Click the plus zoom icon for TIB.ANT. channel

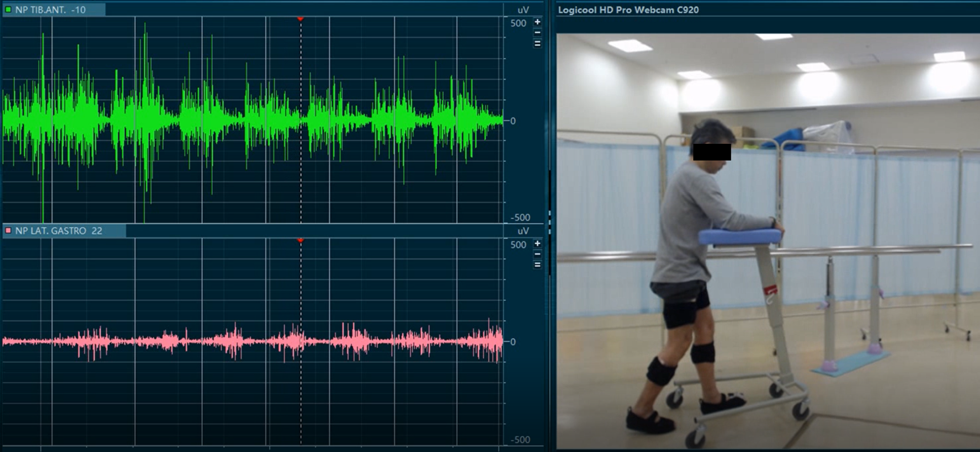point(537,22)
